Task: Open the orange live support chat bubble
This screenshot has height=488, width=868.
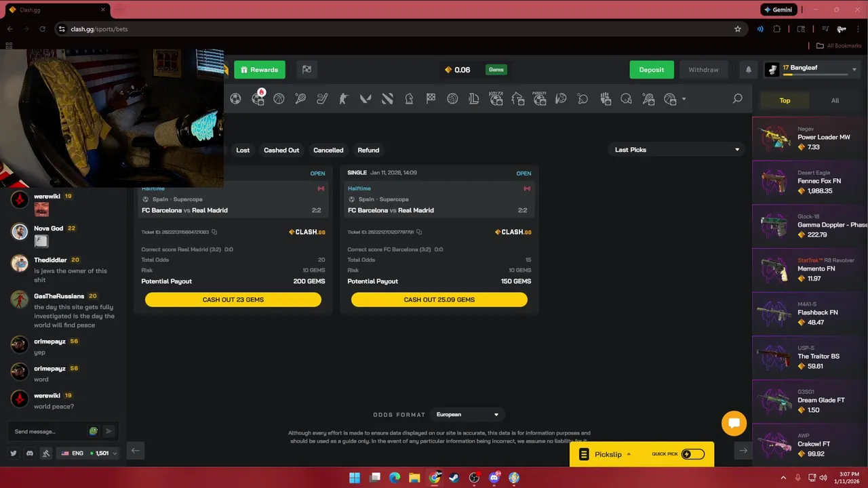Action: 734,424
